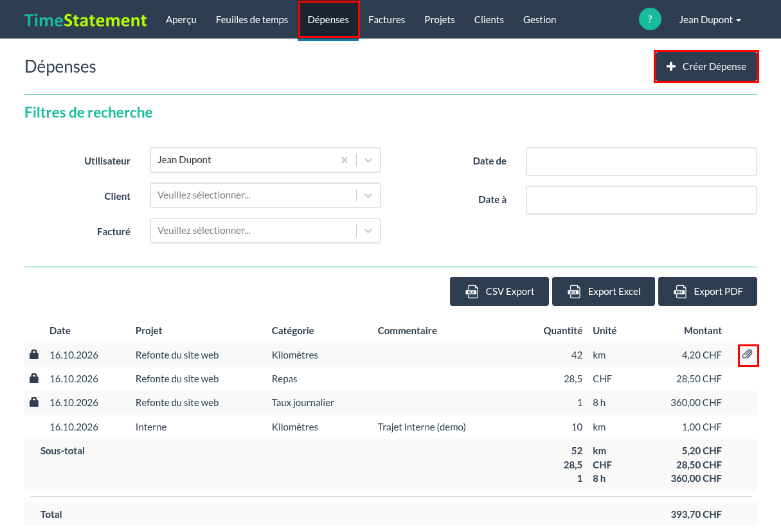Open the Client filter dropdown
The height and width of the screenshot is (532, 781).
pyautogui.click(x=265, y=195)
